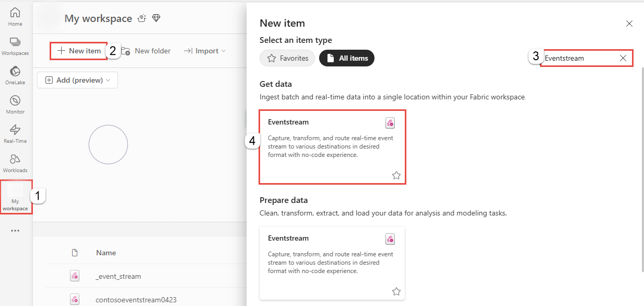This screenshot has height=306, width=644.
Task: Click the workspace settings gear icon
Action: pyautogui.click(x=141, y=18)
